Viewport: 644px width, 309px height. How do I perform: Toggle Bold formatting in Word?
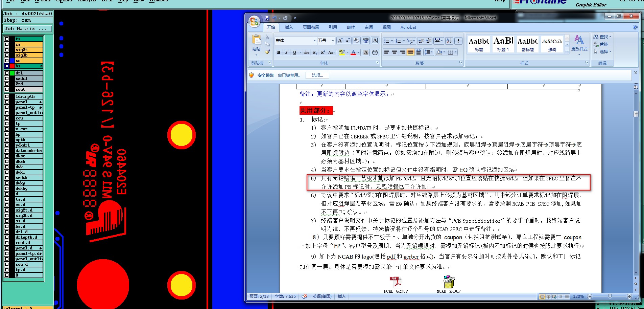point(279,52)
